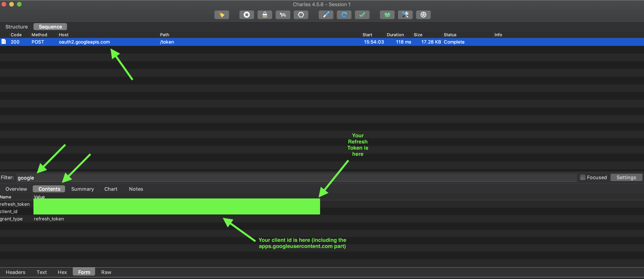Toggle breakpoints with the hexagon icon
Screen dimensions: 644x279
point(301,15)
